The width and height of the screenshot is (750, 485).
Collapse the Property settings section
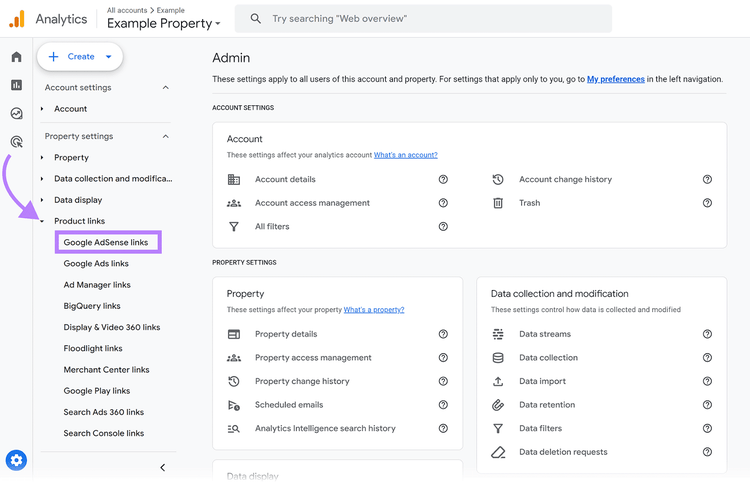[x=165, y=136]
